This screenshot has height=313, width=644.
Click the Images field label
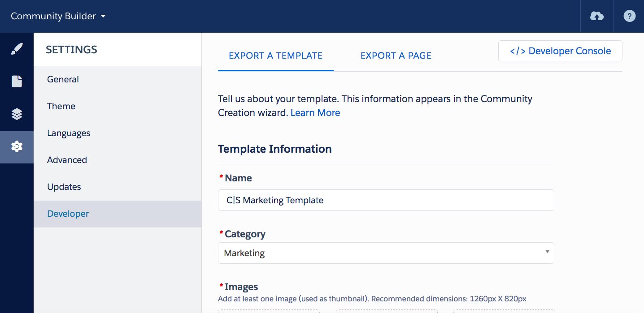241,287
